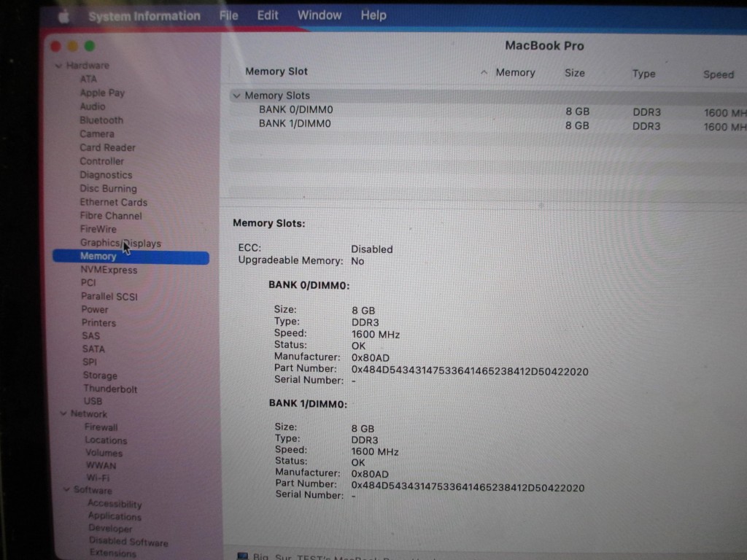Zoom window with the green button
Screen dimensions: 747x560
pos(90,46)
